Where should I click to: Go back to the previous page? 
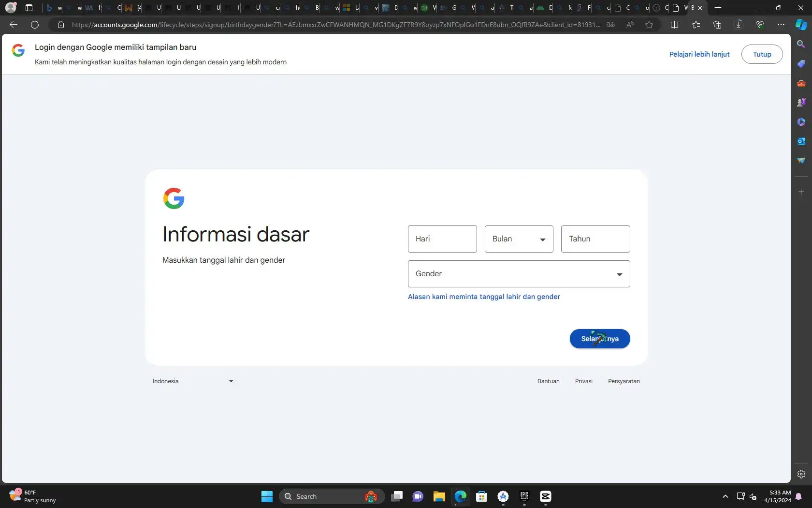[14, 25]
